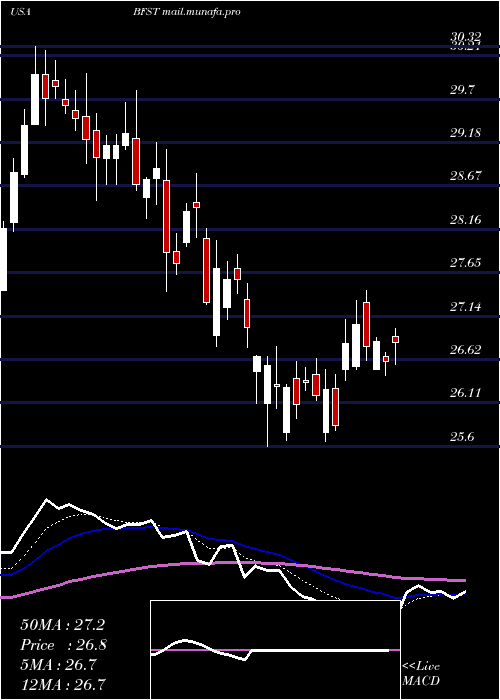The width and height of the screenshot is (500, 700).
Task: Click the 12MA : 26.7 legend entry
Action: 63,684
